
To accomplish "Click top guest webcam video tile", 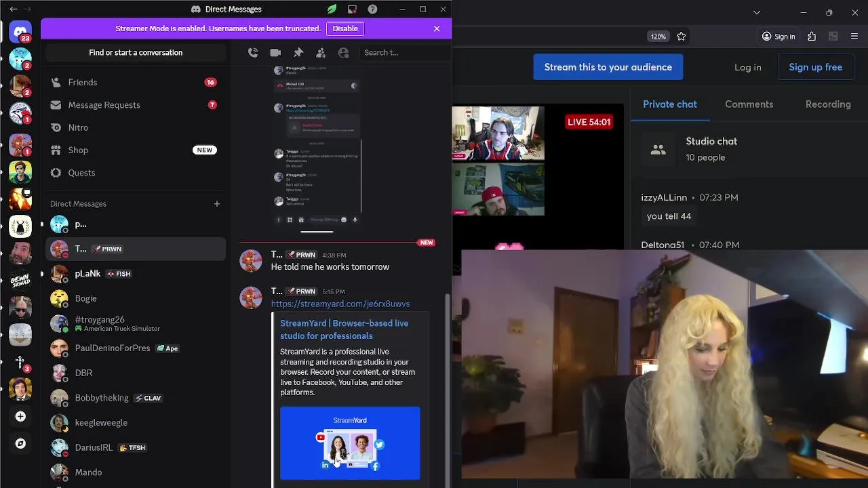I will click(498, 133).
